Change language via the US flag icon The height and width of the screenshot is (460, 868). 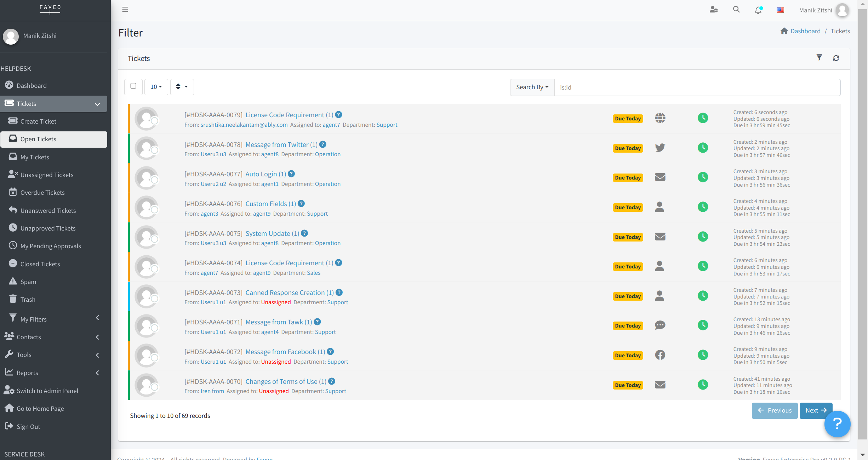tap(780, 10)
